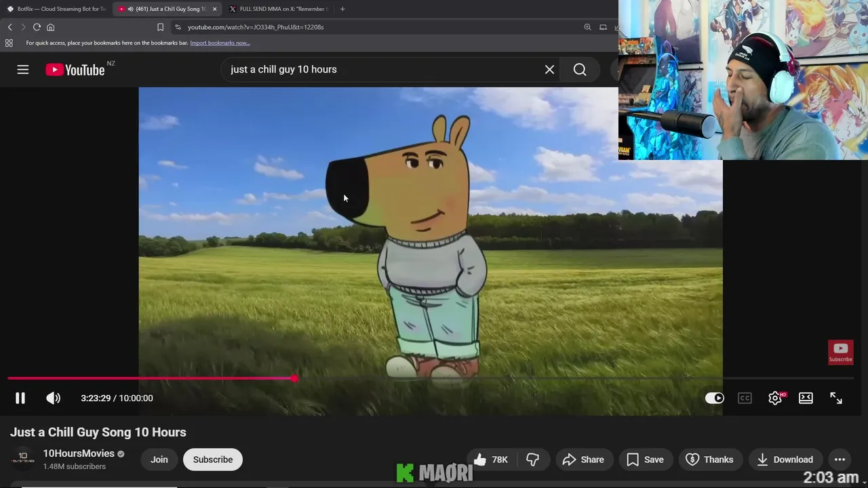Switch to the BotRix Cloud Streaming Bot tab
The width and height of the screenshot is (868, 488).
click(x=56, y=9)
